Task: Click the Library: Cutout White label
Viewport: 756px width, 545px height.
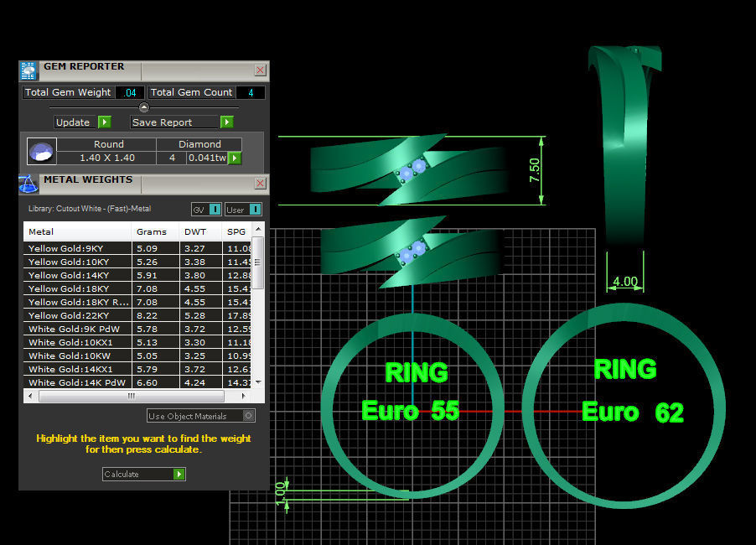Action: [x=90, y=209]
